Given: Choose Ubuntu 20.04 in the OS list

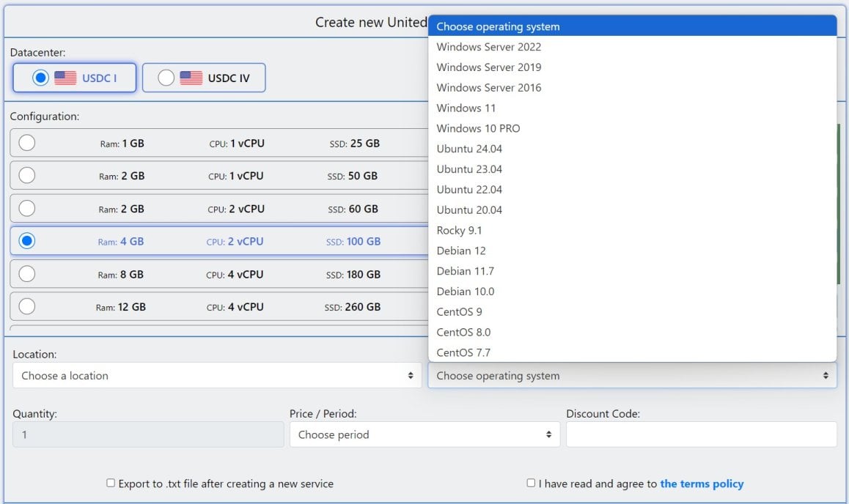Looking at the screenshot, I should tap(633, 210).
